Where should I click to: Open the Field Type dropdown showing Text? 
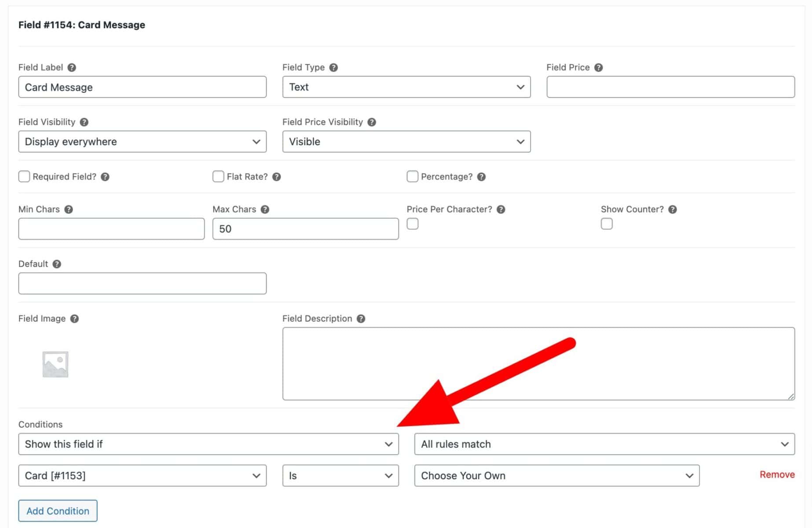406,87
